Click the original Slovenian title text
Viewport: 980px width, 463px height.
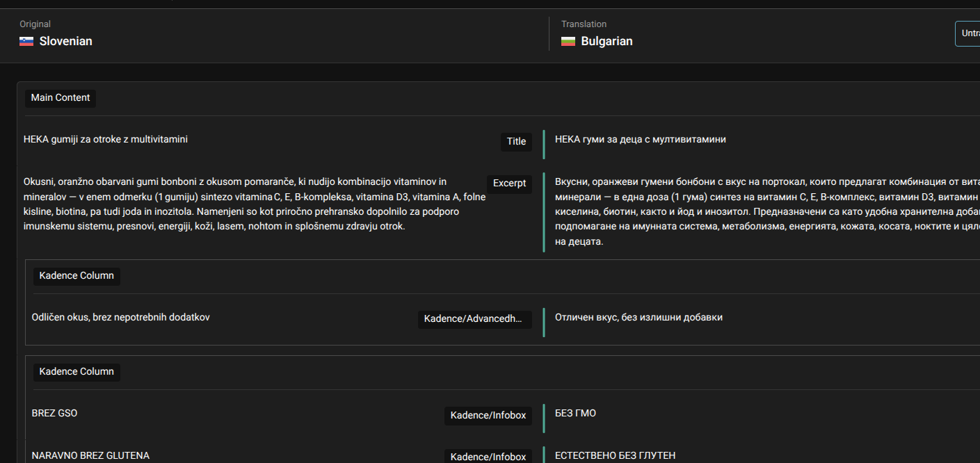pyautogui.click(x=106, y=140)
